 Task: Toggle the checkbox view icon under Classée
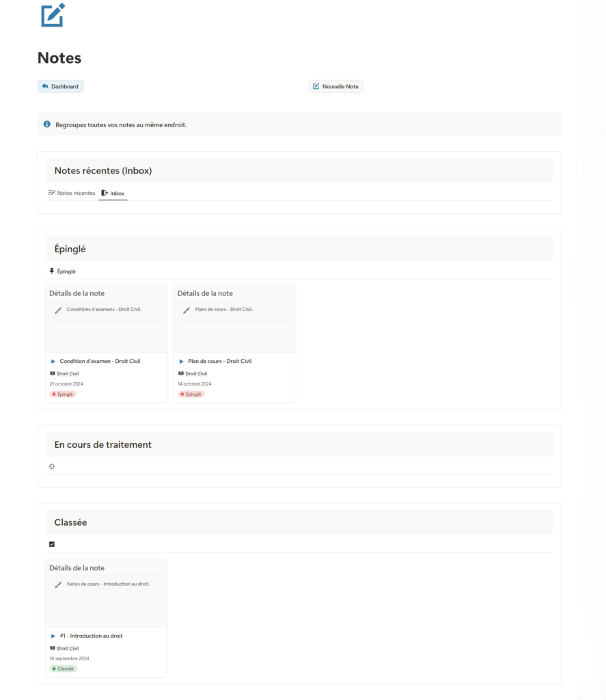(52, 544)
